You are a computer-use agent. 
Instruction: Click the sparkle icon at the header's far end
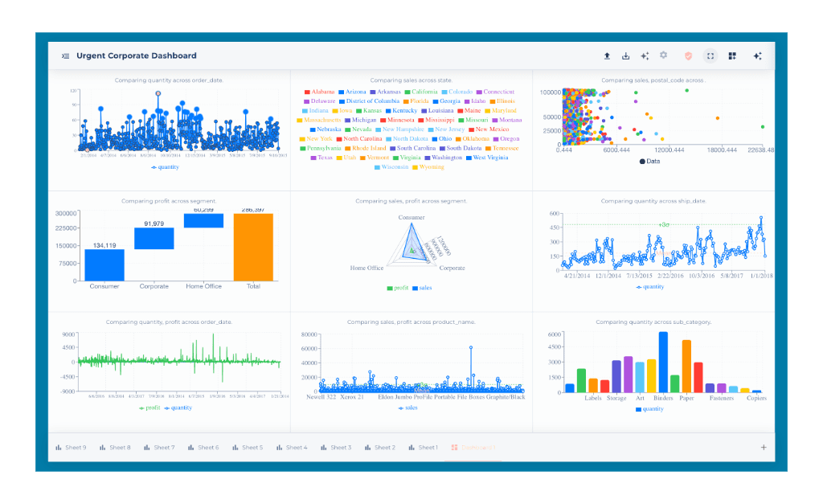(x=757, y=55)
